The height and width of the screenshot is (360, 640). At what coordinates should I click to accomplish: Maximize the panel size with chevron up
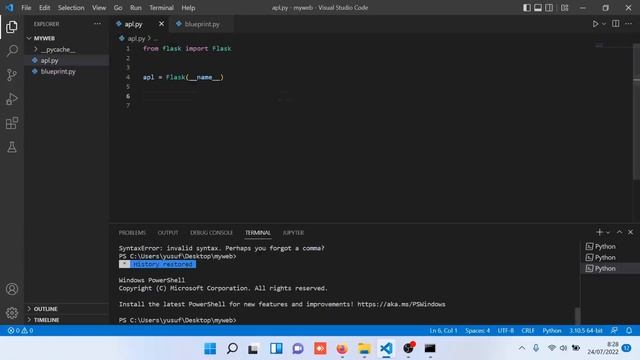click(x=619, y=232)
